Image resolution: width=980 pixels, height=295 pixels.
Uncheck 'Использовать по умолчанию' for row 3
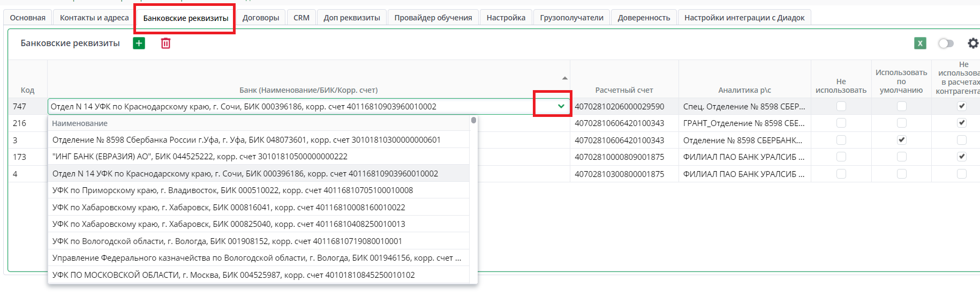pyautogui.click(x=901, y=140)
